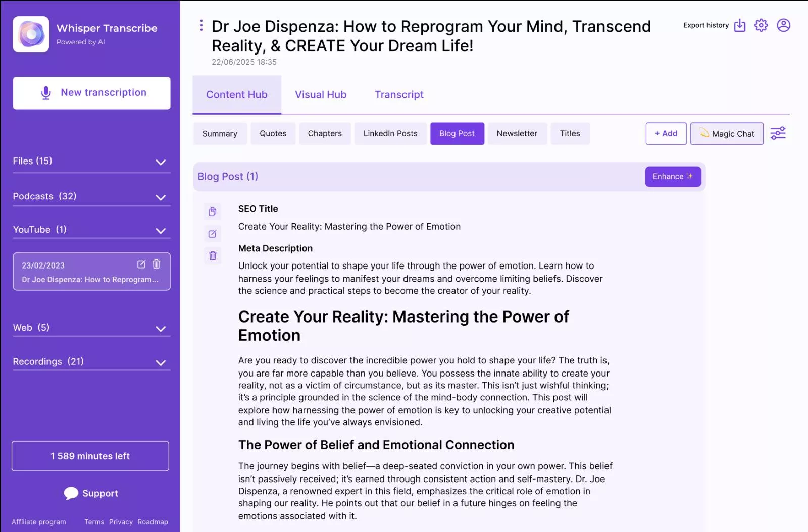Expand the Recordings (21) list

point(161,363)
